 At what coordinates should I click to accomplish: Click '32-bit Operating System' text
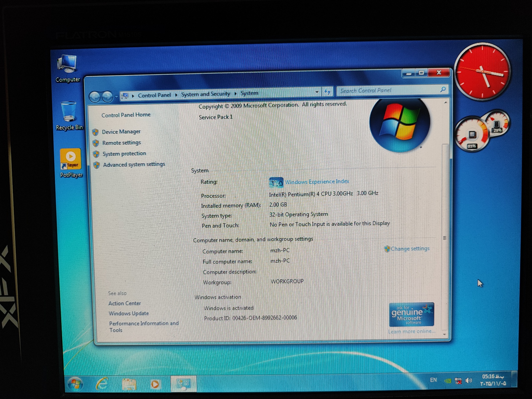click(x=298, y=214)
